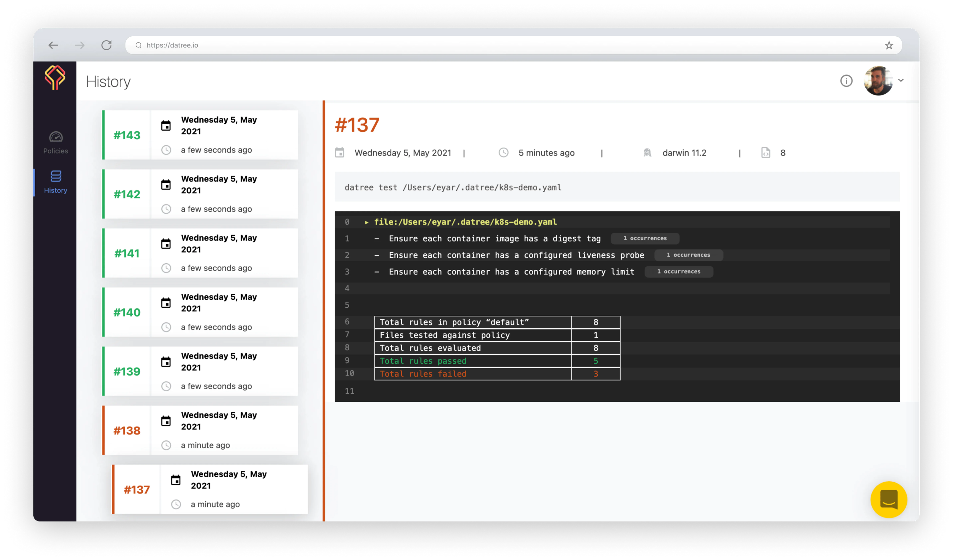Select history run #140
The height and width of the screenshot is (560, 953).
pyautogui.click(x=200, y=312)
